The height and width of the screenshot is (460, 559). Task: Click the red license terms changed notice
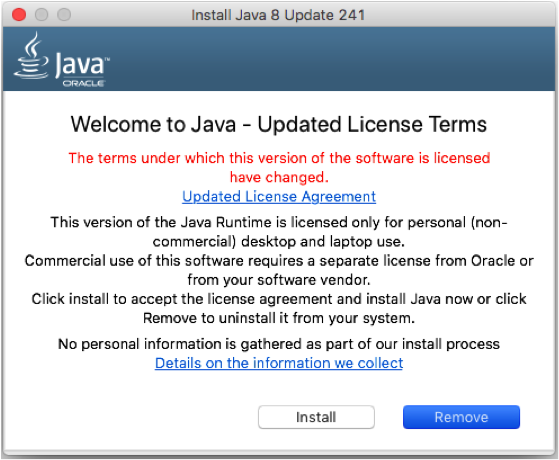coord(279,168)
